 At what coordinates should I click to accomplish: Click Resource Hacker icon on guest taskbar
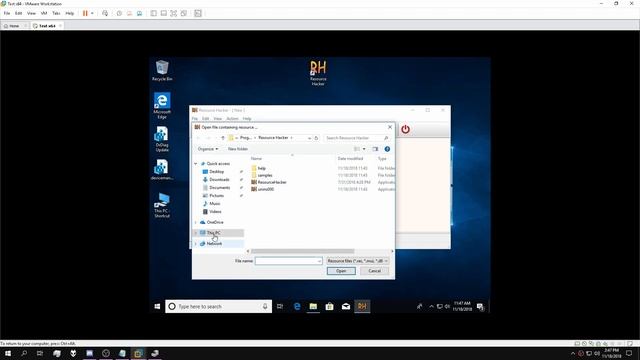click(362, 306)
